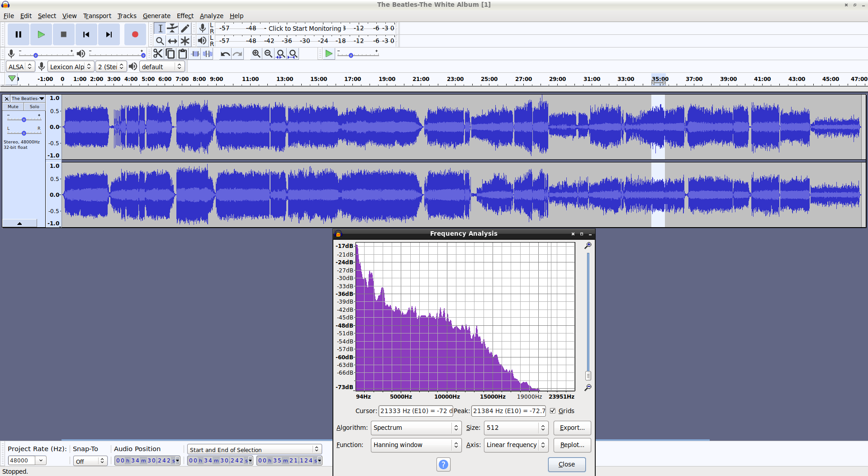This screenshot has height=476, width=868.
Task: Open the default playback device dropdown
Action: click(162, 67)
